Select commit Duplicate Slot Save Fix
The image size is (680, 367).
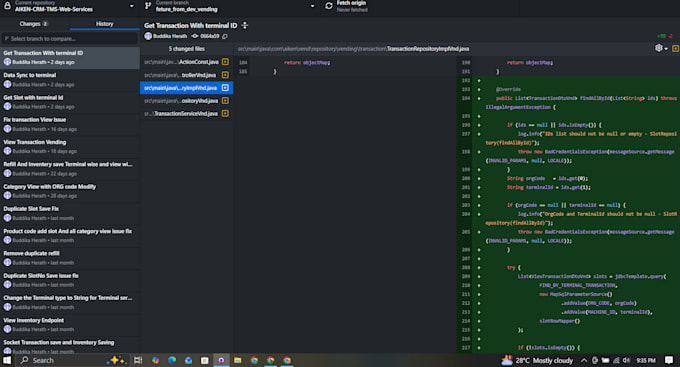point(69,213)
